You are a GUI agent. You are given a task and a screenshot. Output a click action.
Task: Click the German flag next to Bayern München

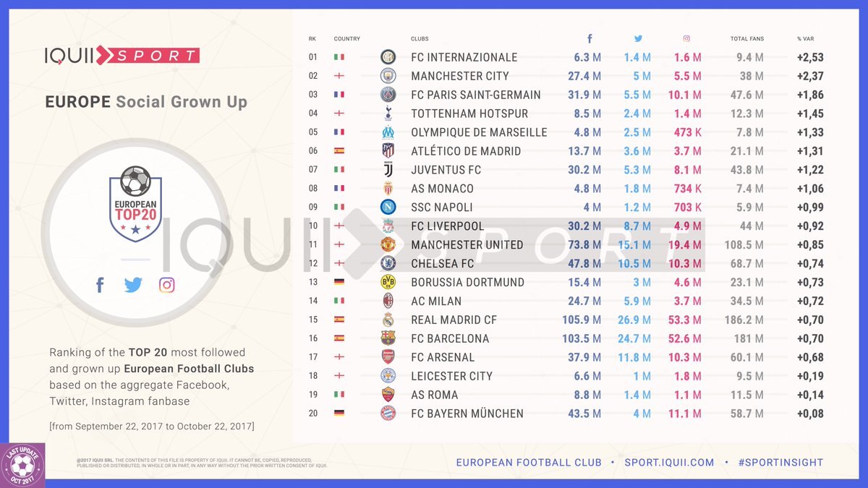click(339, 414)
